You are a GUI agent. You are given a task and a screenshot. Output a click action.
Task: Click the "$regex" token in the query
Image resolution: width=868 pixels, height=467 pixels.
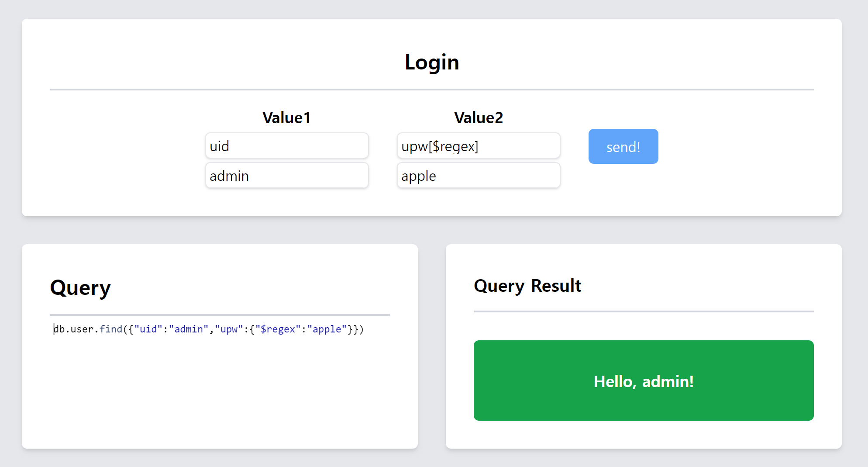tap(278, 329)
